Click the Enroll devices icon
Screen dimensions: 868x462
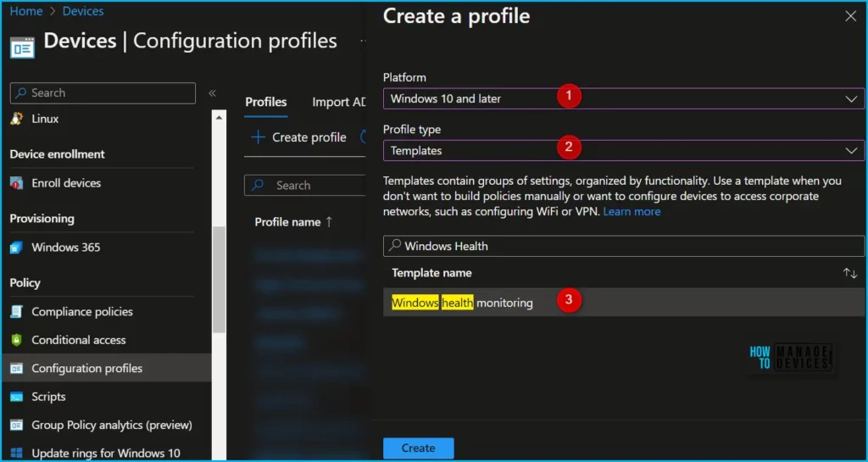pos(17,183)
